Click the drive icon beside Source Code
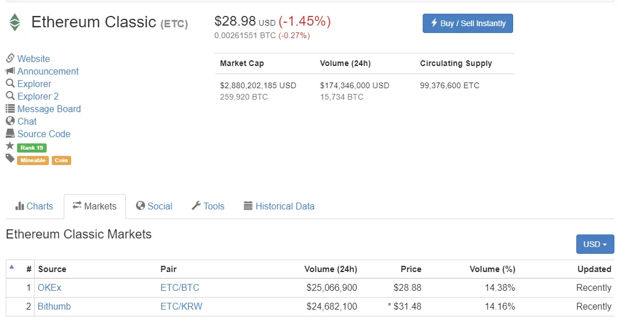Screen dimensions: 644x317 [x=10, y=133]
